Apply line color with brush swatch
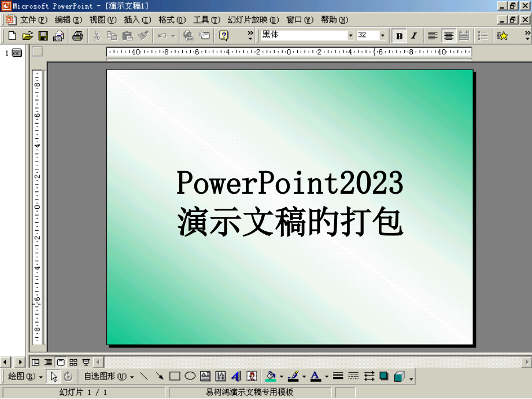Viewport: 532px width, 399px height. [x=293, y=376]
